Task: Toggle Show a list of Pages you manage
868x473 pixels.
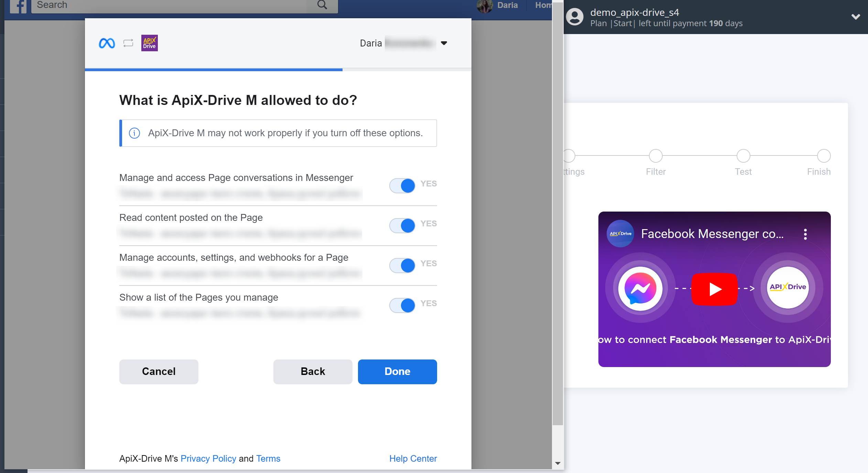Action: tap(402, 305)
